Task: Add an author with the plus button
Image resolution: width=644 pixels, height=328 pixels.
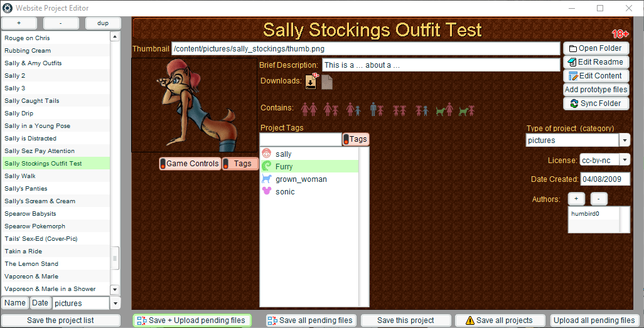Action: point(576,199)
